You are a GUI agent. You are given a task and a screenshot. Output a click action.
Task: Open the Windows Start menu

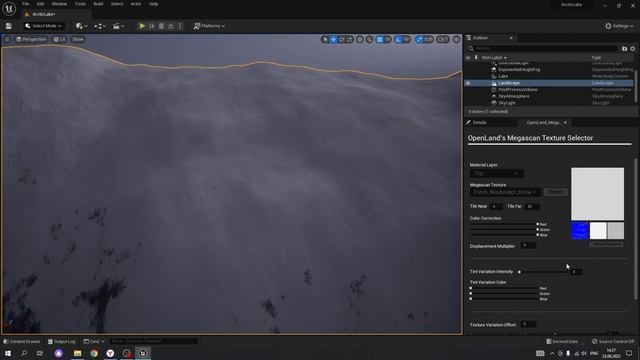(8, 353)
